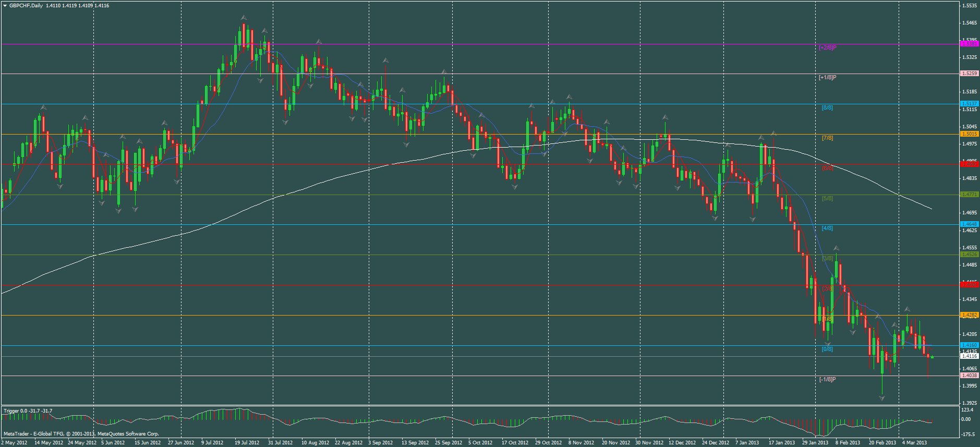Click the olive 1.4771 price level tag
The height and width of the screenshot is (447, 980).
coord(969,195)
